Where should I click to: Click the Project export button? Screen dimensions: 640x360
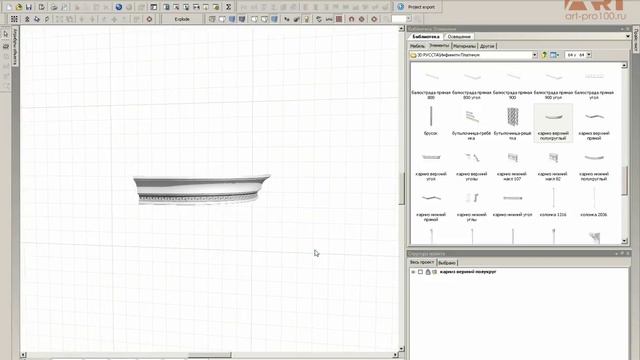417,7
